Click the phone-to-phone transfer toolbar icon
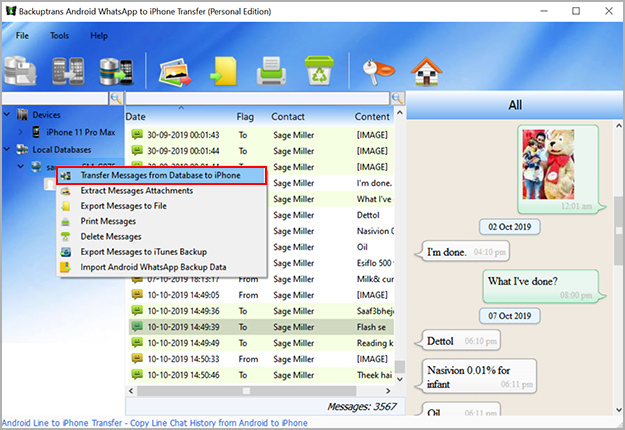Screen dimensions: 625x430 click(x=70, y=71)
